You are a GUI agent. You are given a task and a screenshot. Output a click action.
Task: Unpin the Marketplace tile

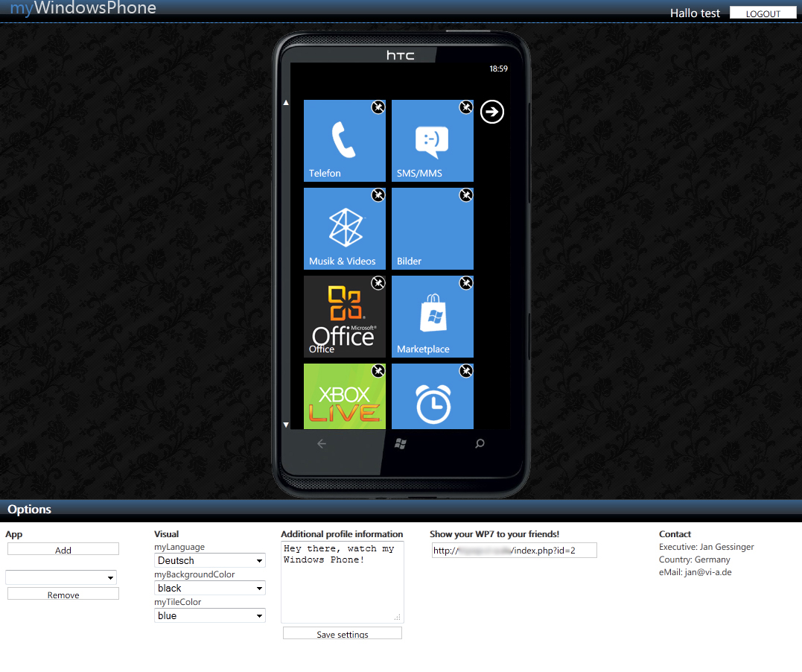(x=466, y=283)
